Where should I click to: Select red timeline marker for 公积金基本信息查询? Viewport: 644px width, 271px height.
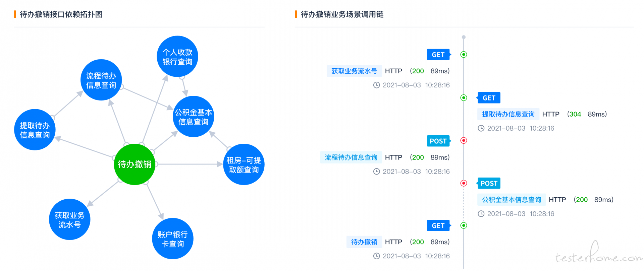[464, 183]
